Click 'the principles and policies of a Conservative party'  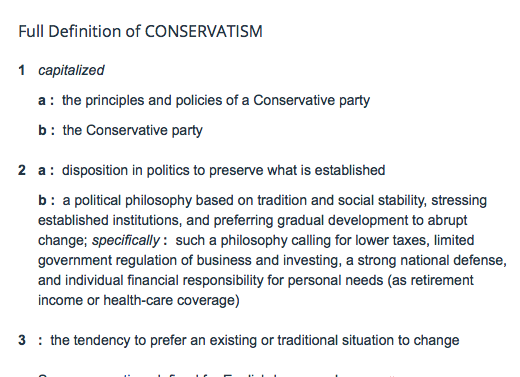pos(216,100)
